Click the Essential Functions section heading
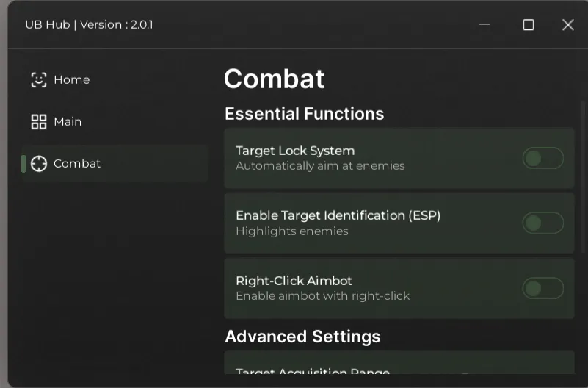 coord(304,114)
